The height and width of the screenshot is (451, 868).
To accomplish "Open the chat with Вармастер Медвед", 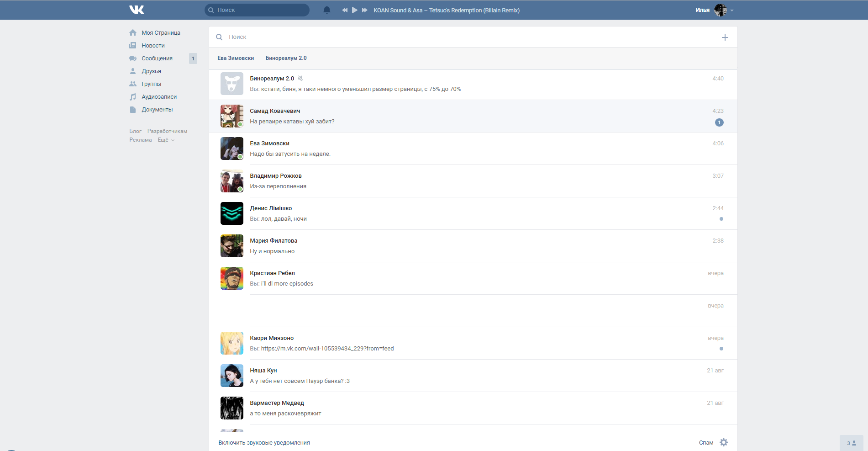I will click(473, 408).
